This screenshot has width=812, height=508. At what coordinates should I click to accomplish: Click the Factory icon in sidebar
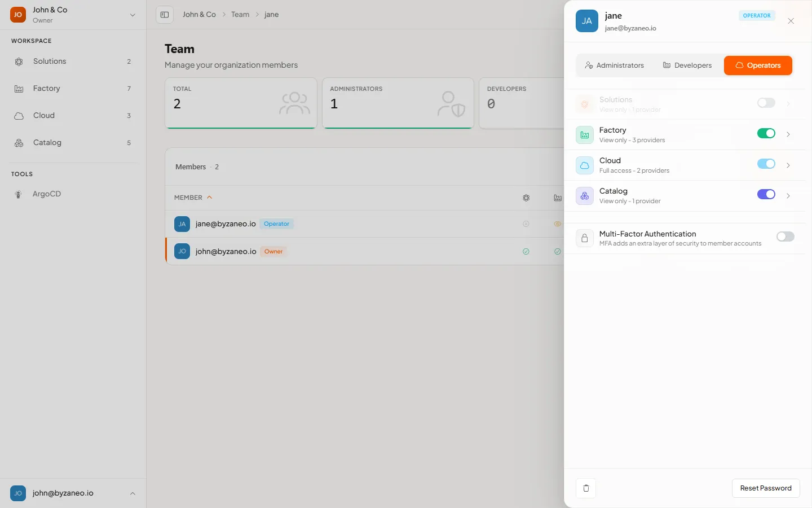click(19, 89)
